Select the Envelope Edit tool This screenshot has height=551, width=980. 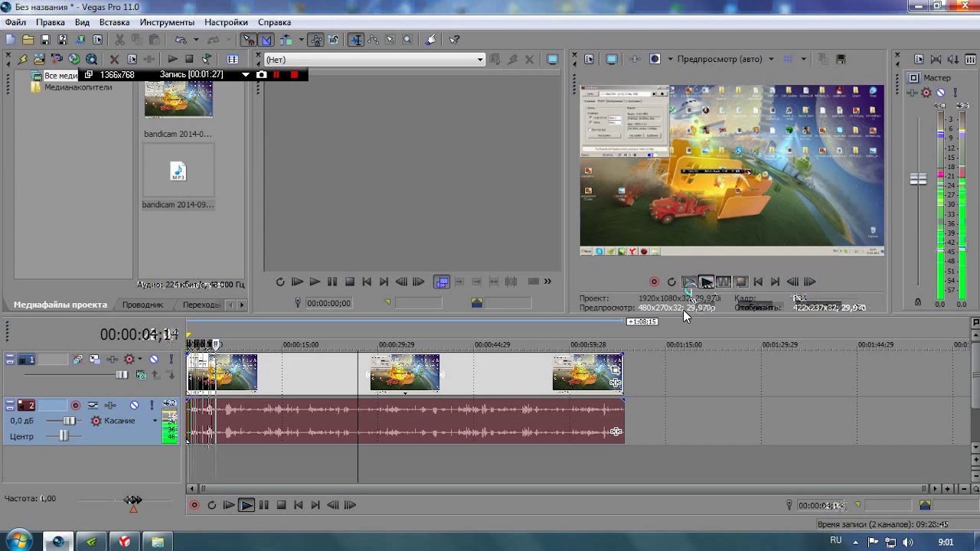coord(373,40)
